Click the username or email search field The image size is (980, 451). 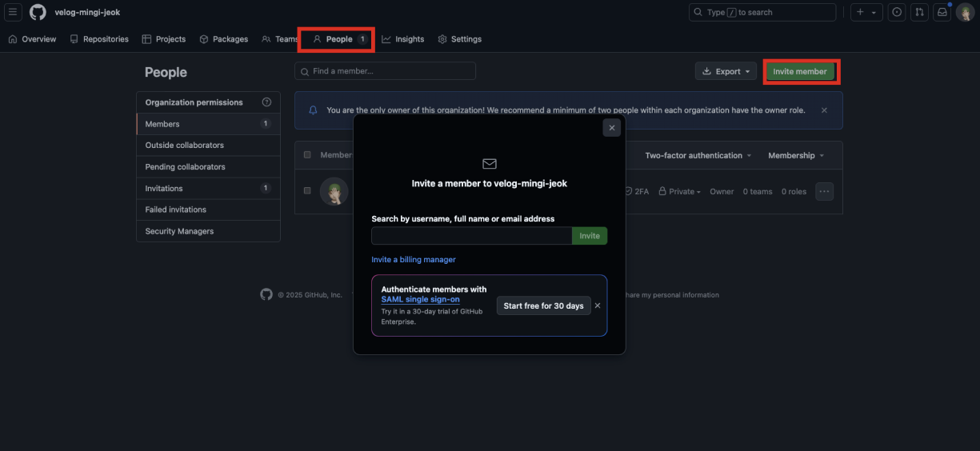point(471,236)
